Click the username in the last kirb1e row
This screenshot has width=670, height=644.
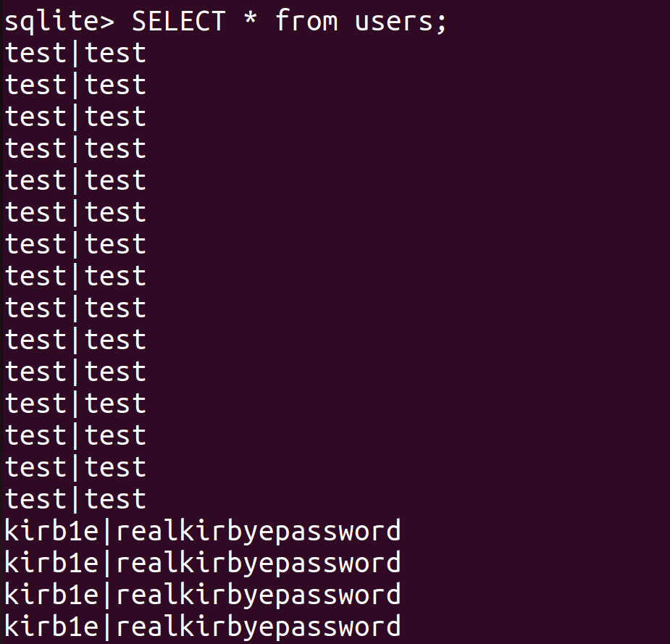pyautogui.click(x=51, y=627)
